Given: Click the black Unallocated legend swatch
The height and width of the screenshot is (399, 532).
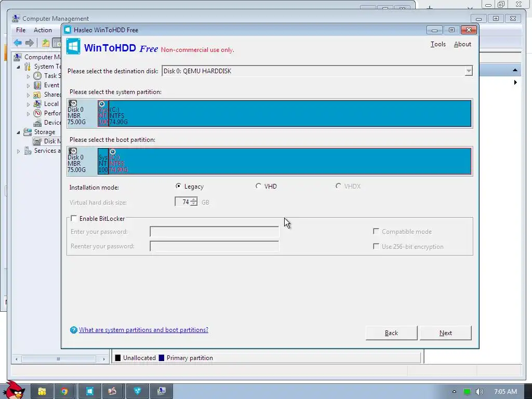Looking at the screenshot, I should [x=118, y=357].
